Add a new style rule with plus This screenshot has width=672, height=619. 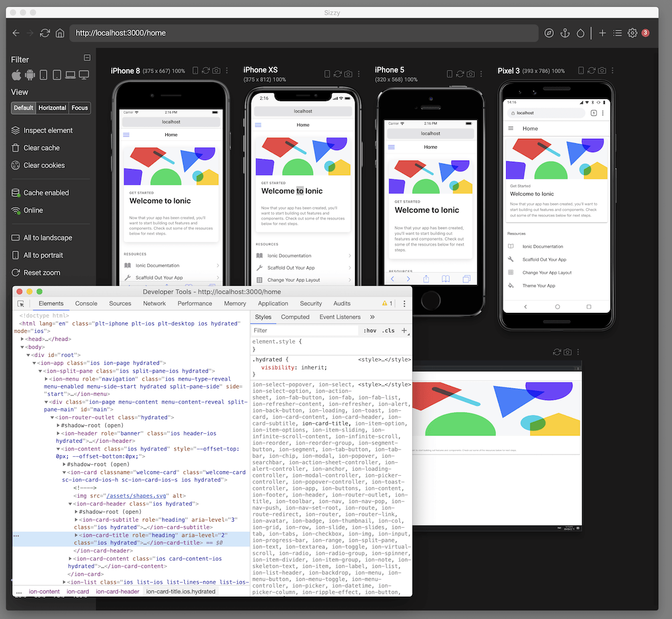[x=404, y=331]
